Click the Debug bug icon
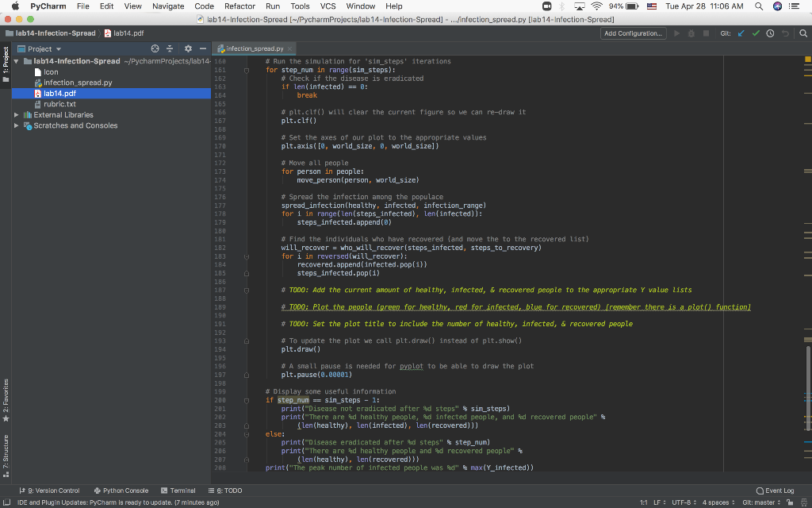 pyautogui.click(x=691, y=33)
